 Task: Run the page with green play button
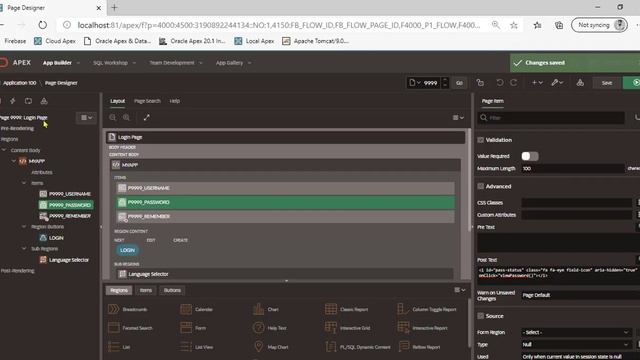pyautogui.click(x=632, y=83)
